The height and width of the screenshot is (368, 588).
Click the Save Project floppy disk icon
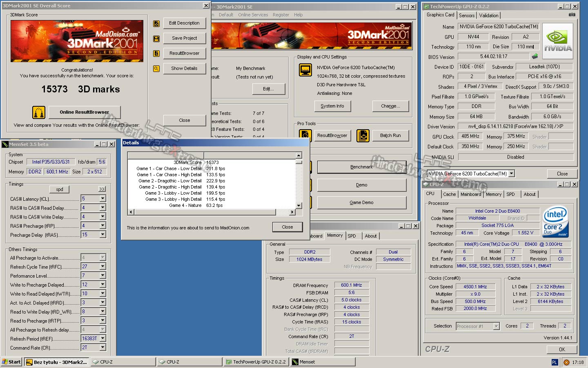click(156, 38)
